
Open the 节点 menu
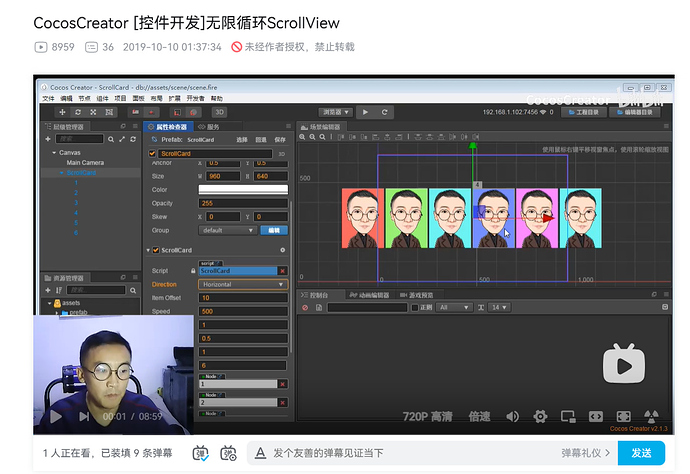pyautogui.click(x=84, y=98)
